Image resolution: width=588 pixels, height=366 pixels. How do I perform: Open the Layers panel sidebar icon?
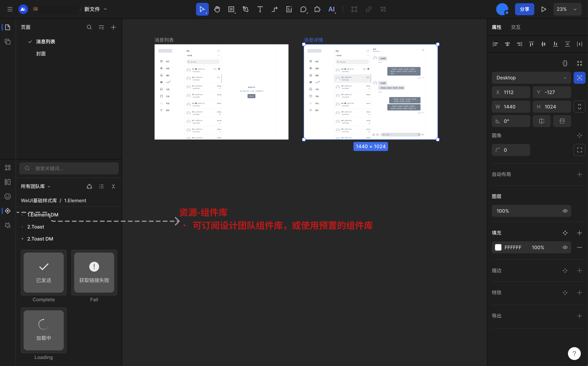tap(8, 42)
